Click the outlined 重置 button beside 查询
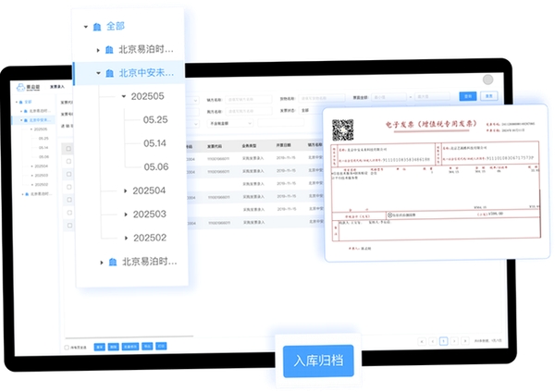This screenshot has height=392, width=555. 489,96
